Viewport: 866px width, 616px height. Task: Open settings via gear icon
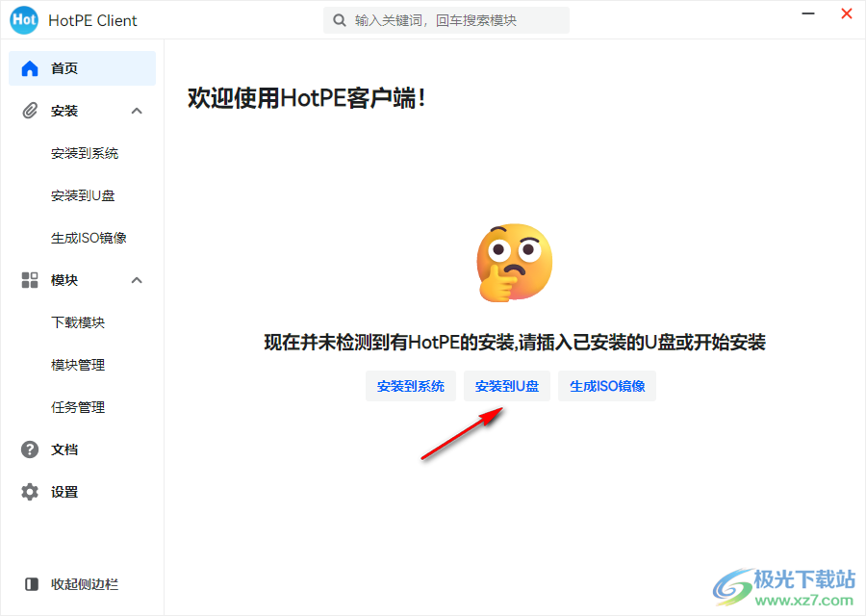(x=30, y=492)
